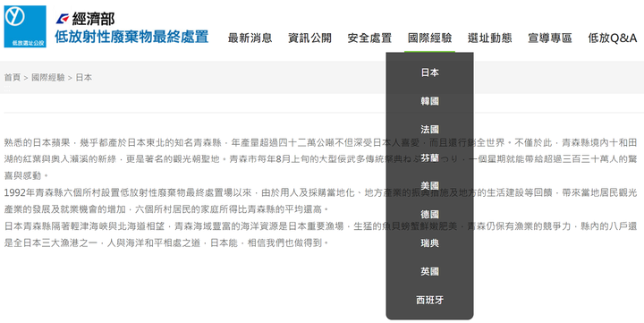The width and height of the screenshot is (644, 323).
Task: Select 韓國 from the dropdown
Action: [429, 101]
